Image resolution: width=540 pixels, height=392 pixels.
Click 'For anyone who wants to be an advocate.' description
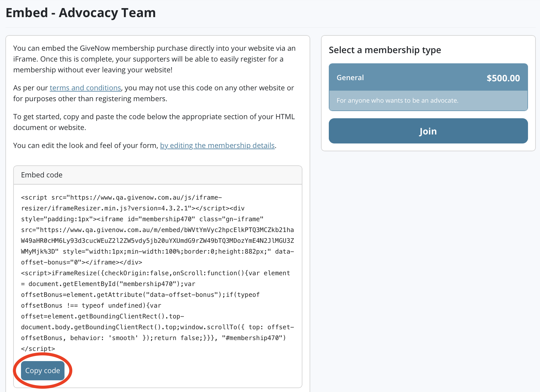[397, 100]
